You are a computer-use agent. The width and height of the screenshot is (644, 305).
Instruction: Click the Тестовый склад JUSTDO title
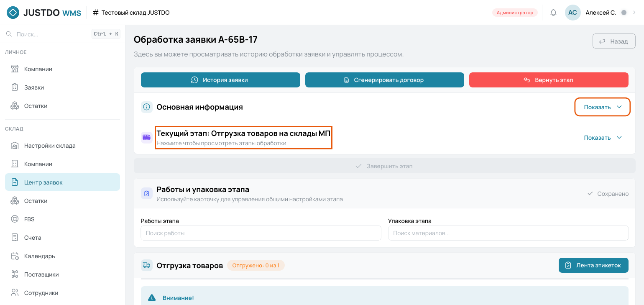135,13
